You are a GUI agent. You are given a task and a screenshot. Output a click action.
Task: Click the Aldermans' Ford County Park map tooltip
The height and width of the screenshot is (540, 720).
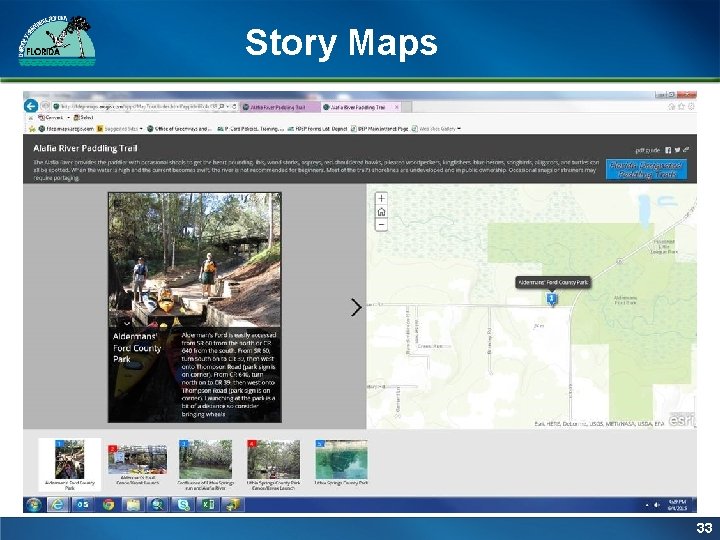pyautogui.click(x=553, y=282)
